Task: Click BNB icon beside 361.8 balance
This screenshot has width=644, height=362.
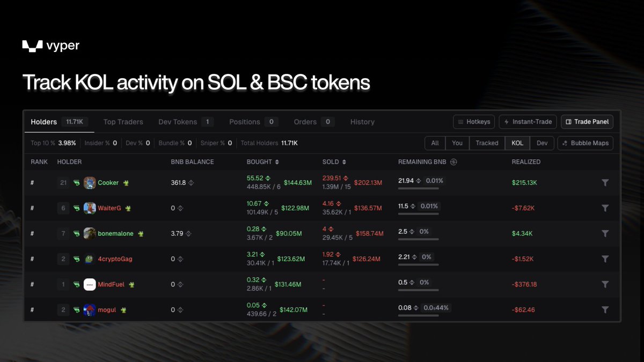Action: 191,183
